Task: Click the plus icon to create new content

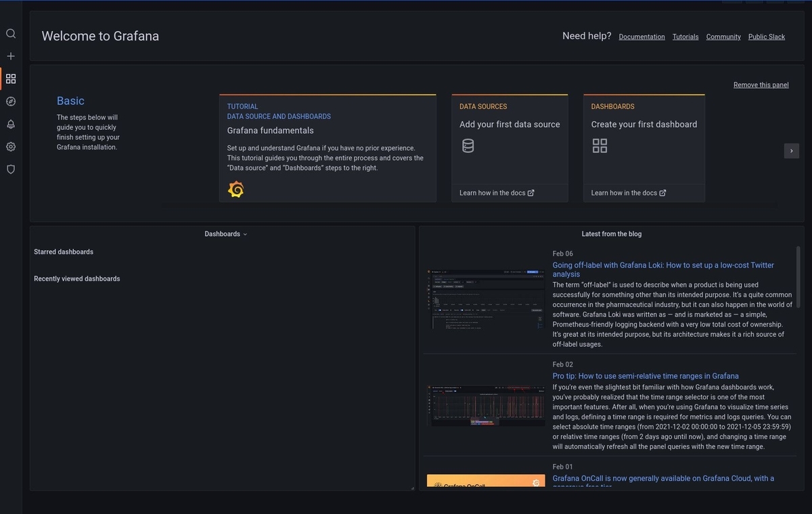Action: [x=10, y=55]
